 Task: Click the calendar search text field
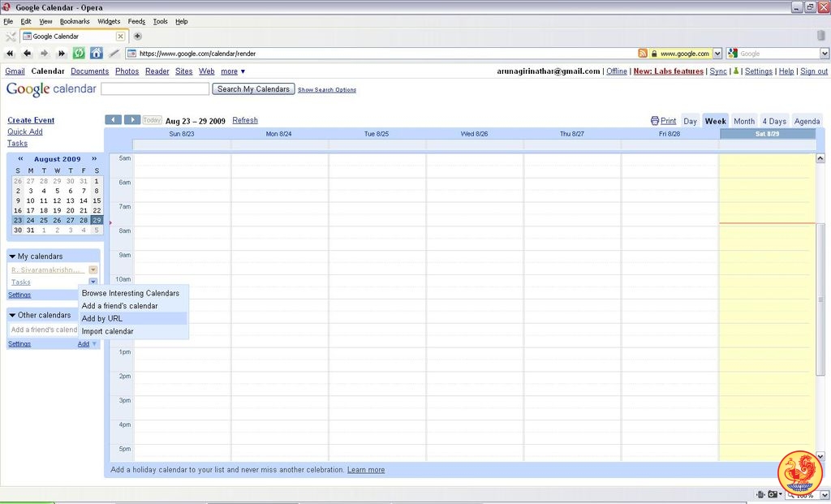155,89
